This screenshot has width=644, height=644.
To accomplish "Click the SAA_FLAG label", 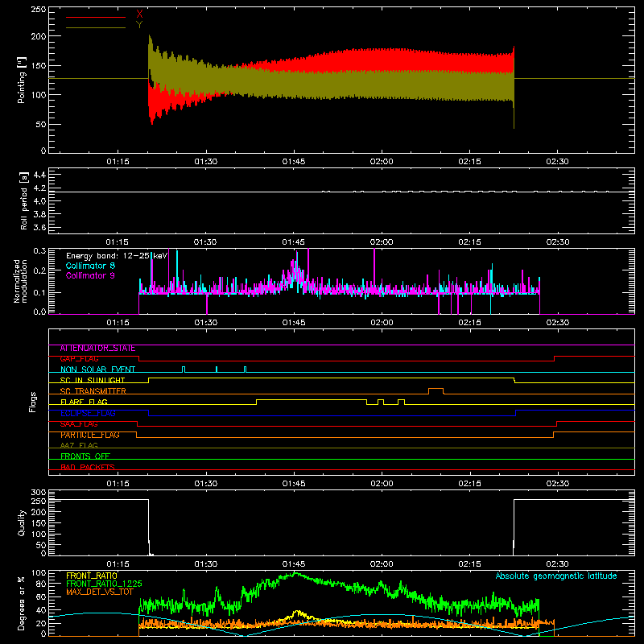I will 79,424.
